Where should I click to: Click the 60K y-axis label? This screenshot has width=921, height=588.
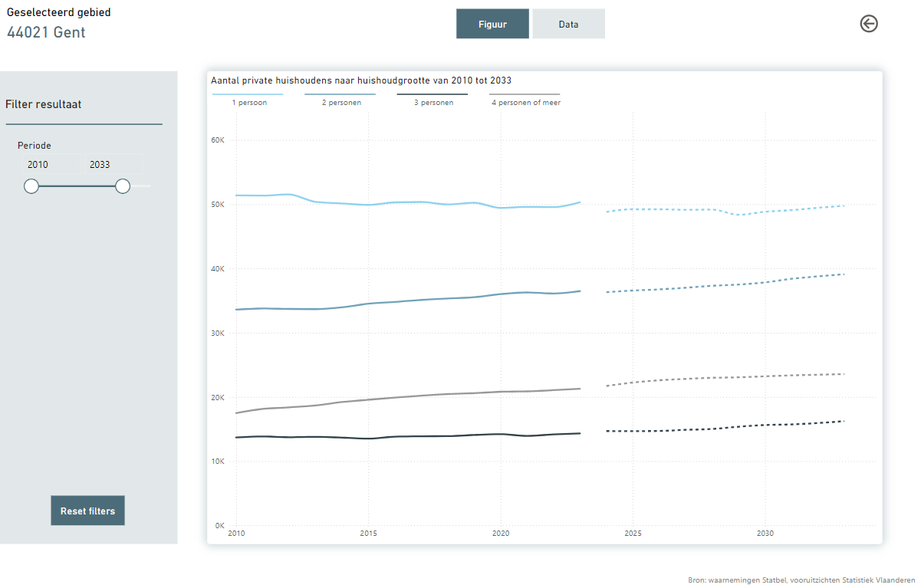point(218,140)
